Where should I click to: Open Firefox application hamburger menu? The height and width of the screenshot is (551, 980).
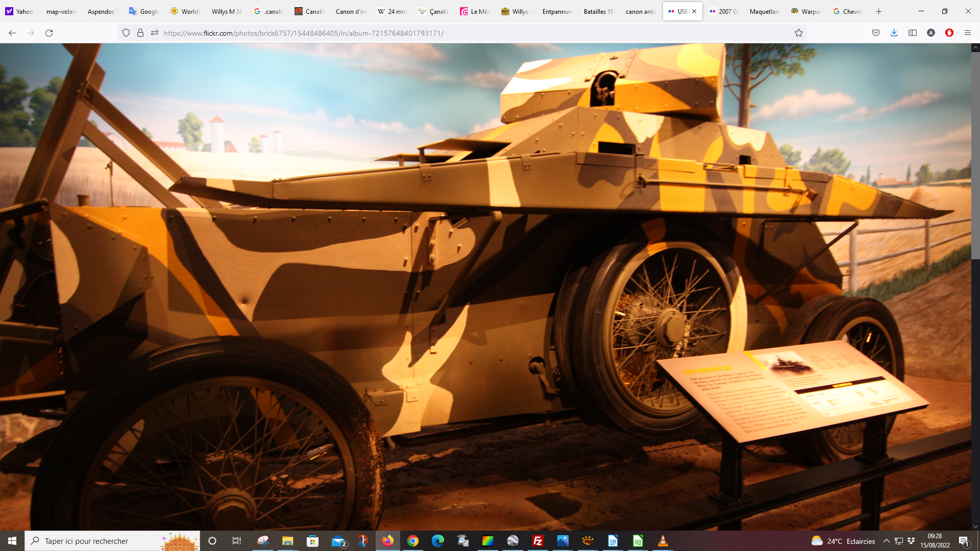pos(968,33)
